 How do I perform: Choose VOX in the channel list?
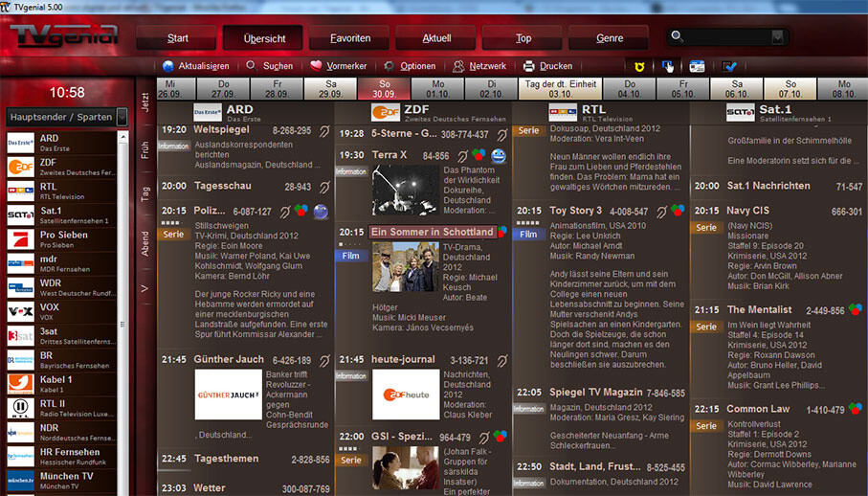point(61,311)
